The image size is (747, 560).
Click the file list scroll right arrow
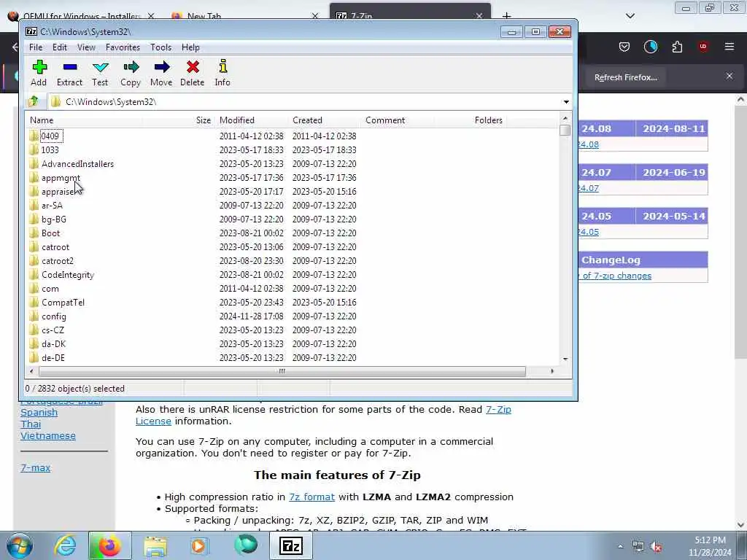tap(552, 371)
